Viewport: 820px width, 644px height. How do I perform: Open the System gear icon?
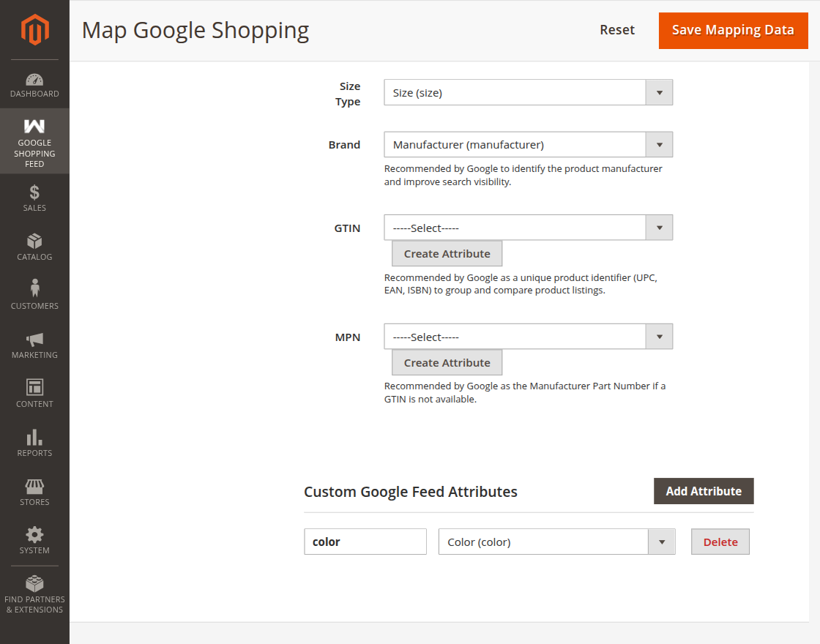(x=34, y=535)
